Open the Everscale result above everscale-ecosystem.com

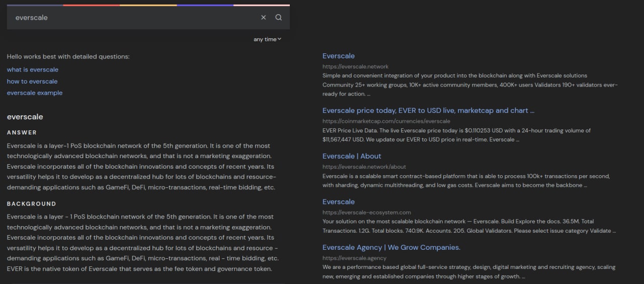339,202
